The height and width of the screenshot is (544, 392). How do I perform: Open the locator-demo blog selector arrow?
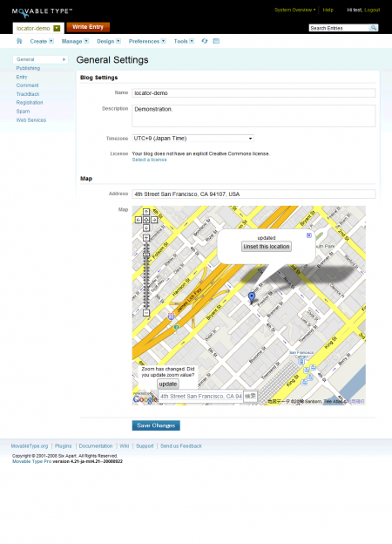[x=57, y=29]
